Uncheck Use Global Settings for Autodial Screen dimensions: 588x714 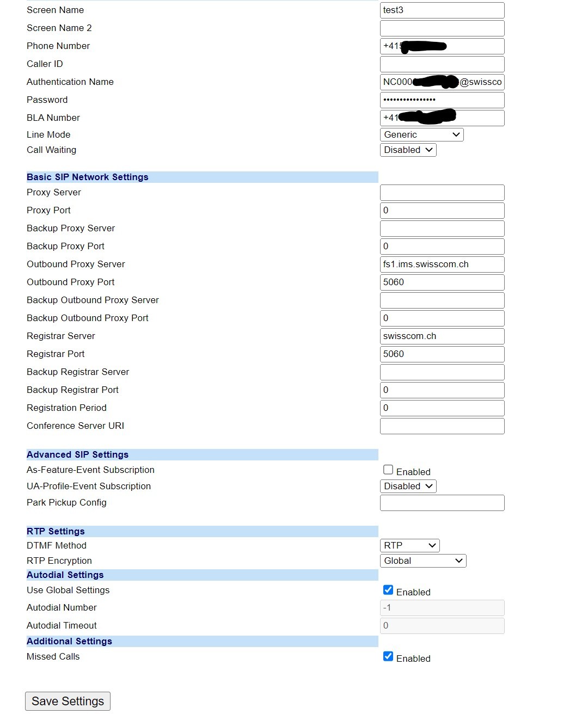click(x=388, y=590)
